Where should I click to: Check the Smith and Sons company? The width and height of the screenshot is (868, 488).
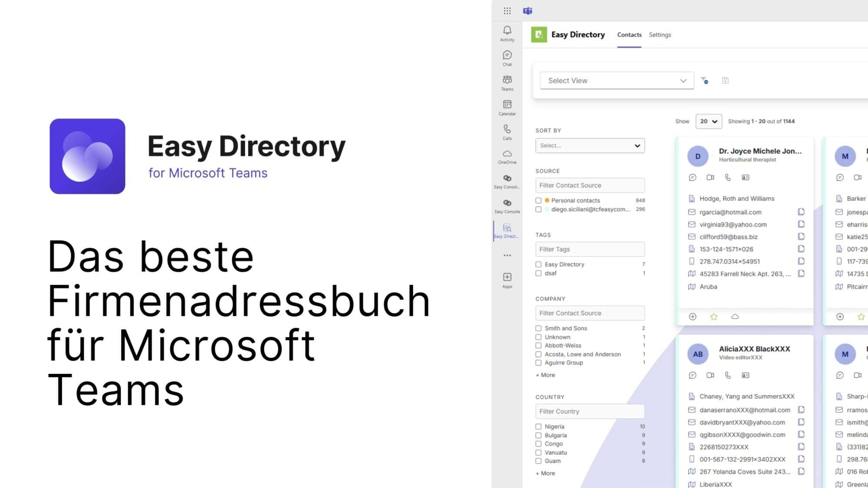(538, 328)
